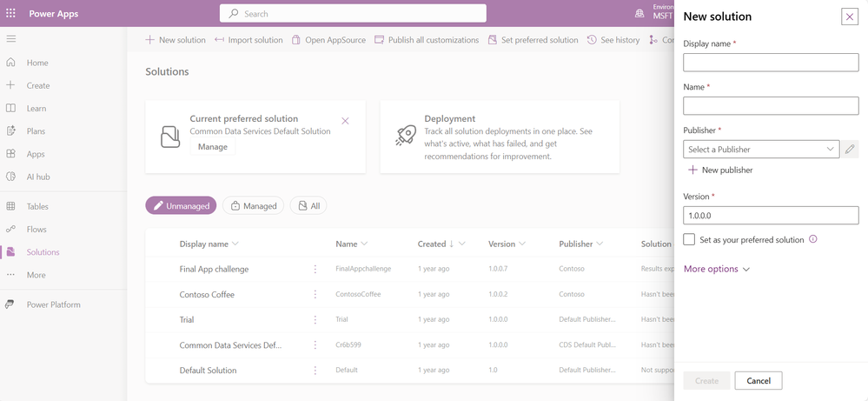The height and width of the screenshot is (401, 868).
Task: Click New solution in command bar
Action: pos(175,40)
